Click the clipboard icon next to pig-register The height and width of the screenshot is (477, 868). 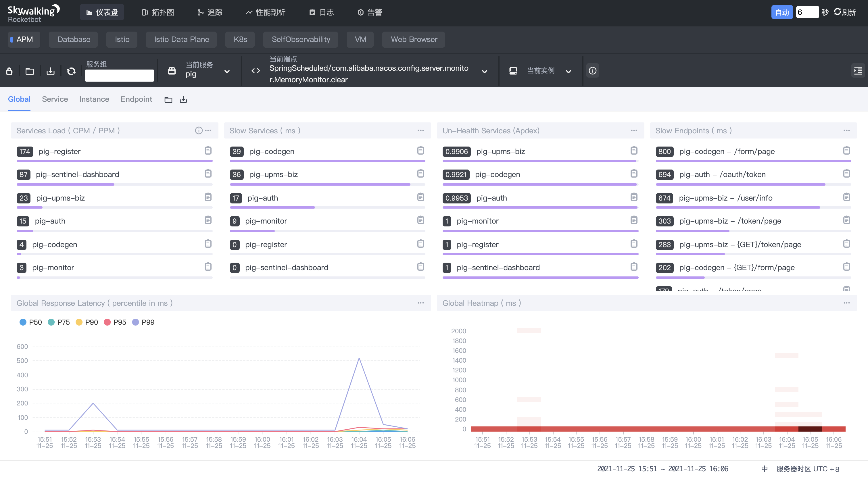pyautogui.click(x=208, y=151)
